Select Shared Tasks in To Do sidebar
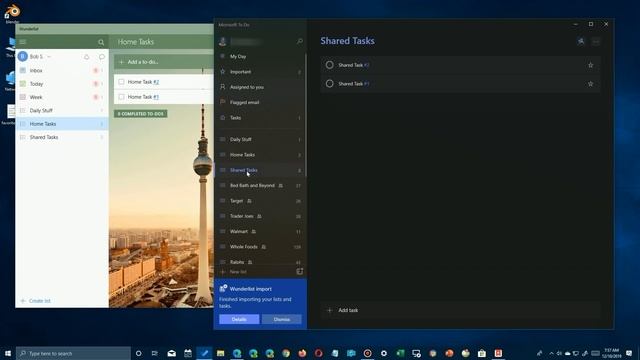 pos(260,170)
